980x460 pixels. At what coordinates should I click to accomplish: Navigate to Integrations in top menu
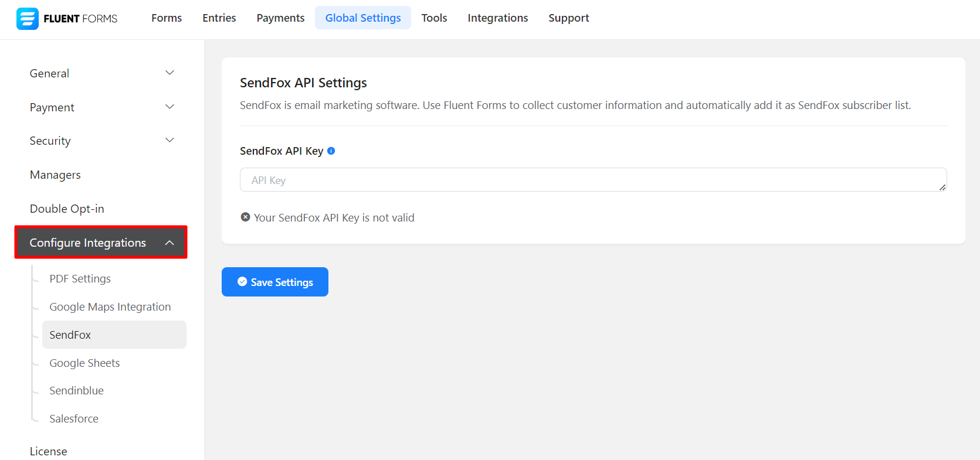coord(497,18)
